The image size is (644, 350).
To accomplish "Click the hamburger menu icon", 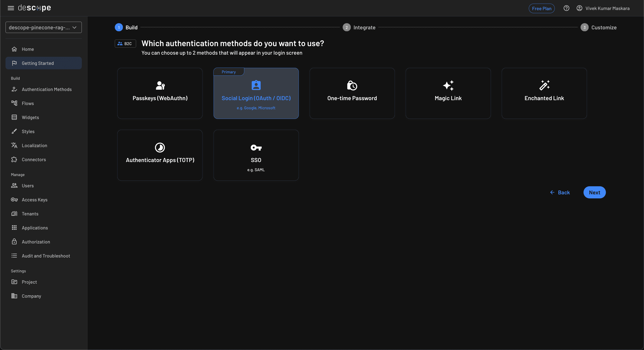I will coord(11,8).
